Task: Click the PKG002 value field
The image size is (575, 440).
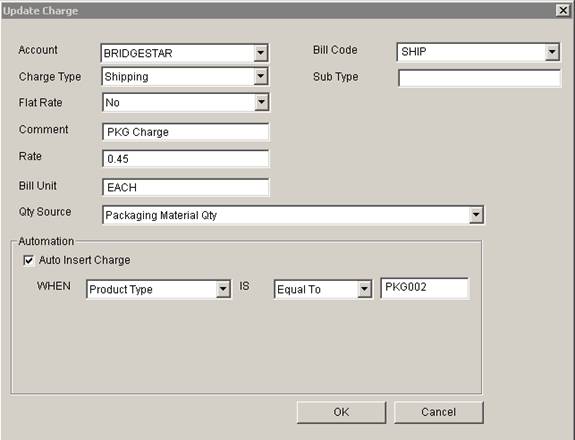Action: pyautogui.click(x=425, y=288)
